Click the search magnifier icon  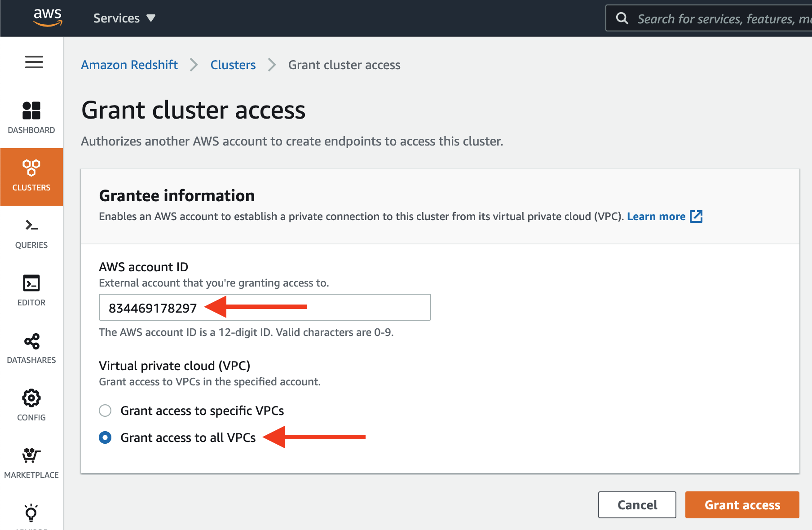[622, 18]
